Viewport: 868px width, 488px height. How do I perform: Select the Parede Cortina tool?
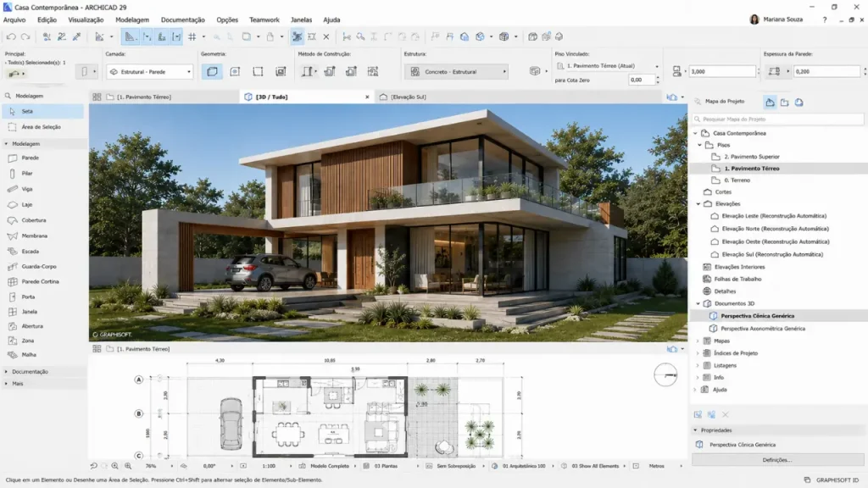[40, 281]
